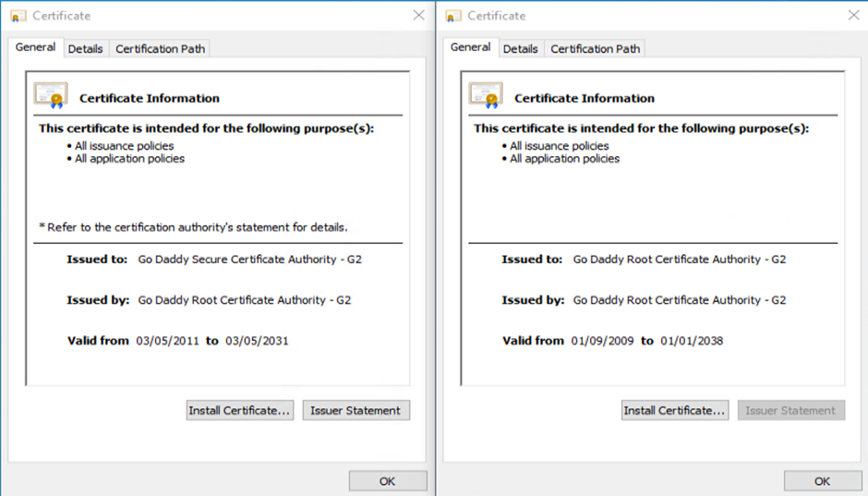Click date 01/09/2009 in right window
Screen dimensions: 868x496
[602, 341]
